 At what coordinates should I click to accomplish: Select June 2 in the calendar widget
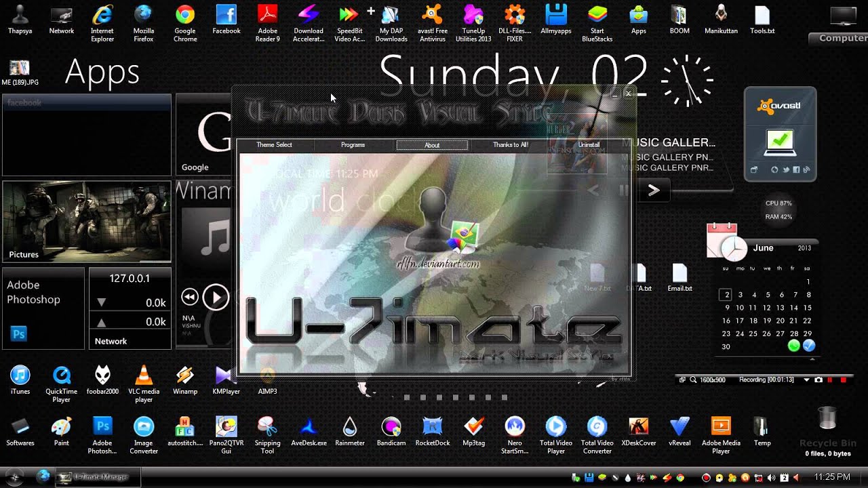(x=726, y=295)
